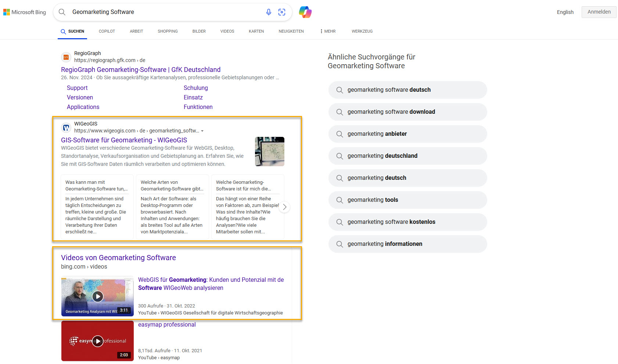Open the Einsatz sitelink
Image resolution: width=618 pixels, height=364 pixels.
pyautogui.click(x=193, y=98)
